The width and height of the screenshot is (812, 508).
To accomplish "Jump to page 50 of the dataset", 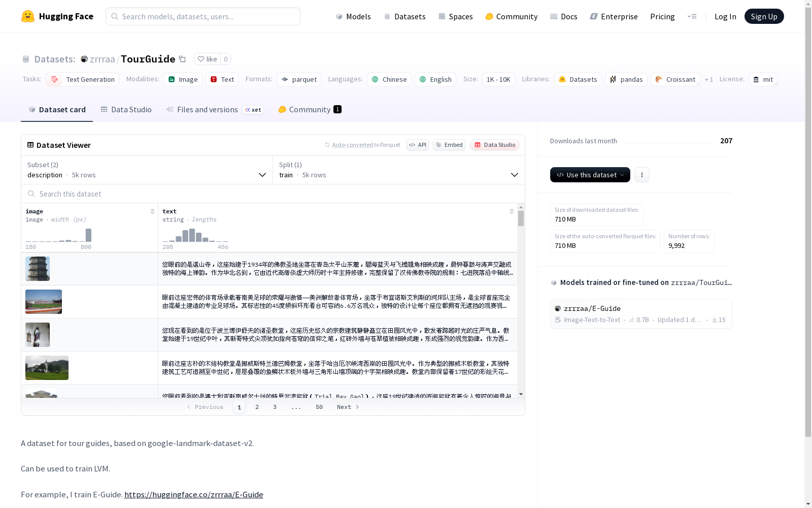I will pos(319,407).
